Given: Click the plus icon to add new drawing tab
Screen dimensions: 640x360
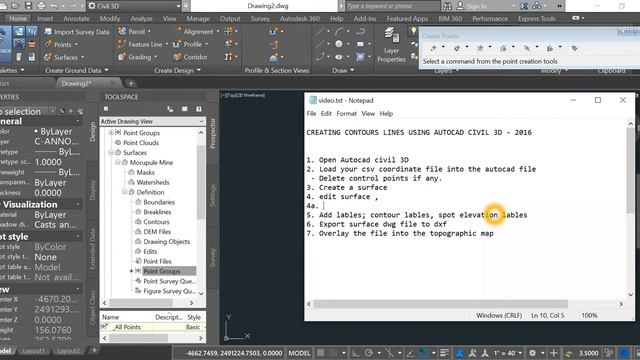Looking at the screenshot, I should [x=131, y=83].
